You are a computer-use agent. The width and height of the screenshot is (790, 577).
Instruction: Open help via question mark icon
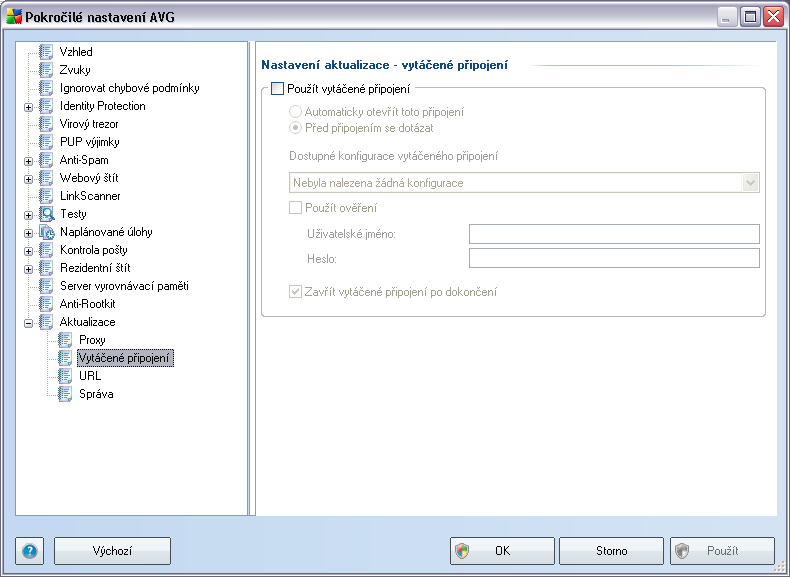30,551
